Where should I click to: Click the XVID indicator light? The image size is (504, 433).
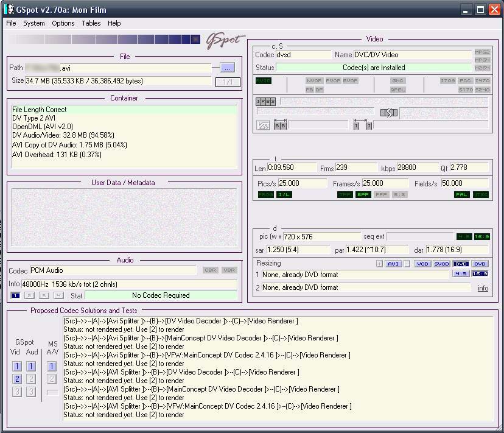(263, 81)
